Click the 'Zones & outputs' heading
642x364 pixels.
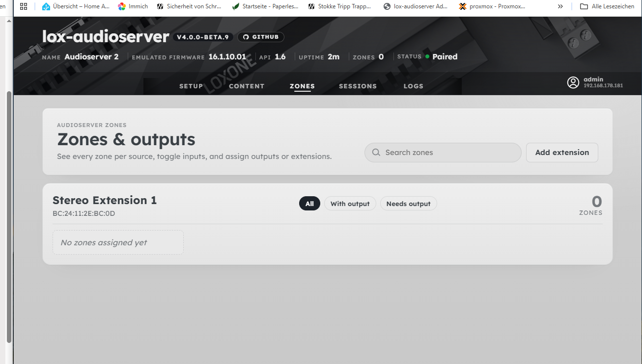pos(126,139)
